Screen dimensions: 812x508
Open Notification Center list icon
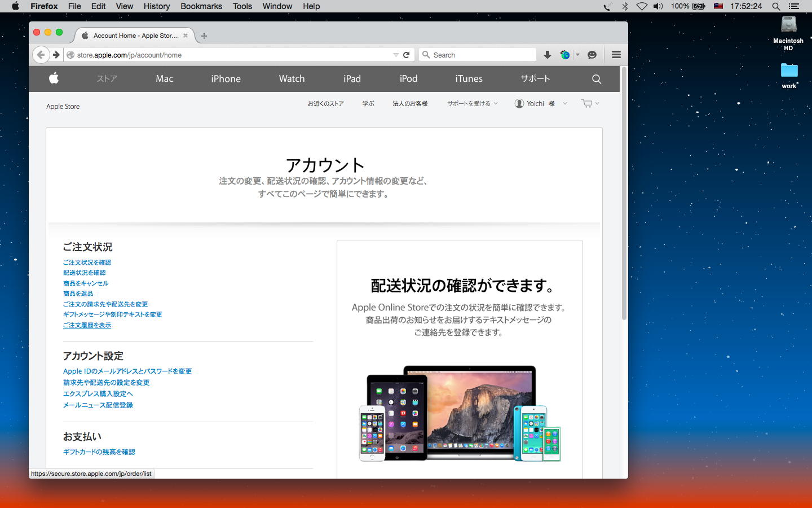[794, 6]
